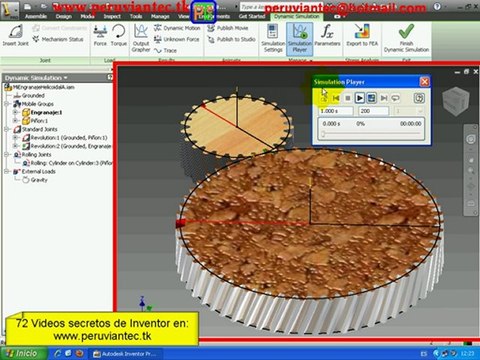Screen dimensions: 480x360
Task: Click the ViewCube in the viewport
Action: pos(456,101)
